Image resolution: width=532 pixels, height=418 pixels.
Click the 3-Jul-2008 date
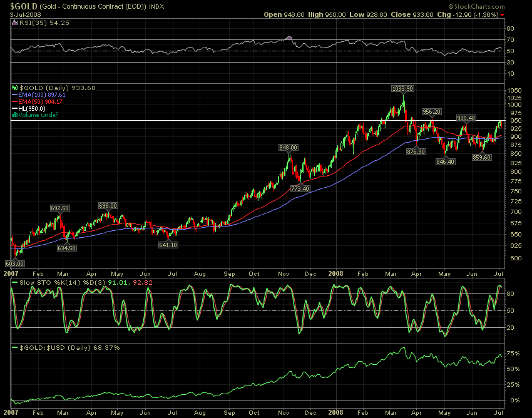26,15
